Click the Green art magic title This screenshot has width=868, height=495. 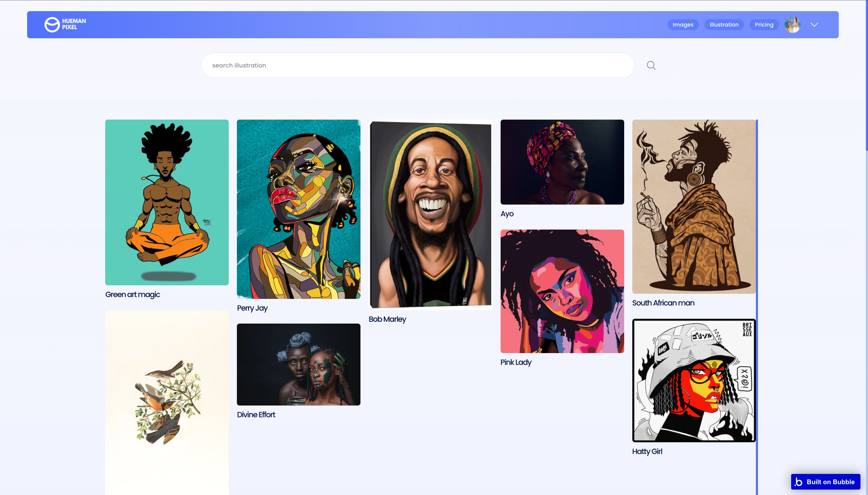(133, 294)
